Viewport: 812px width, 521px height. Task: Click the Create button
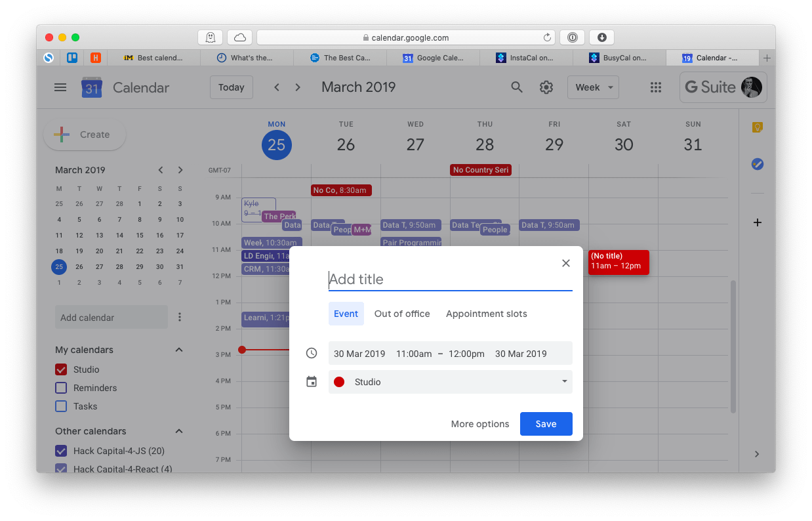pos(85,135)
